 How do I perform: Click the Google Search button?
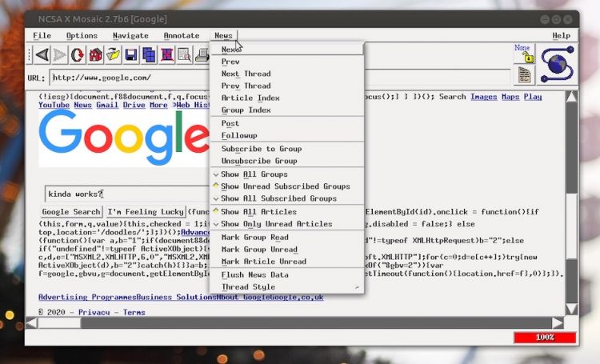pyautogui.click(x=71, y=212)
